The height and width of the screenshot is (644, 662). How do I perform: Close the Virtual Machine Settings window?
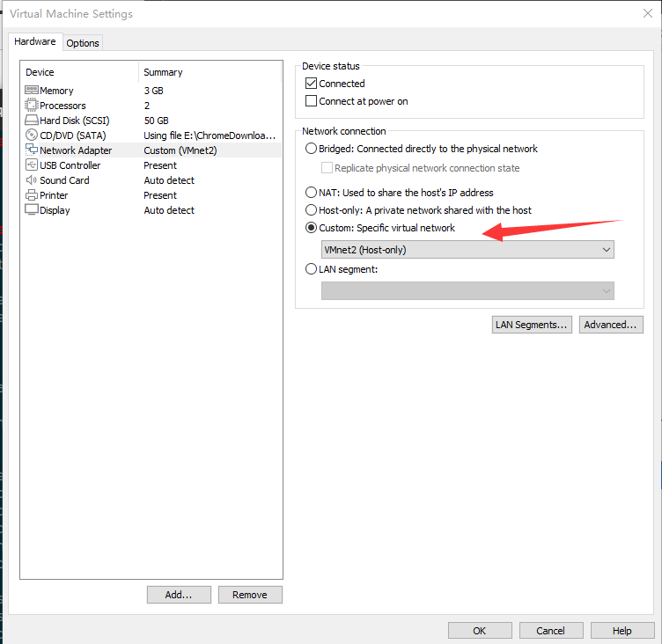pyautogui.click(x=648, y=13)
